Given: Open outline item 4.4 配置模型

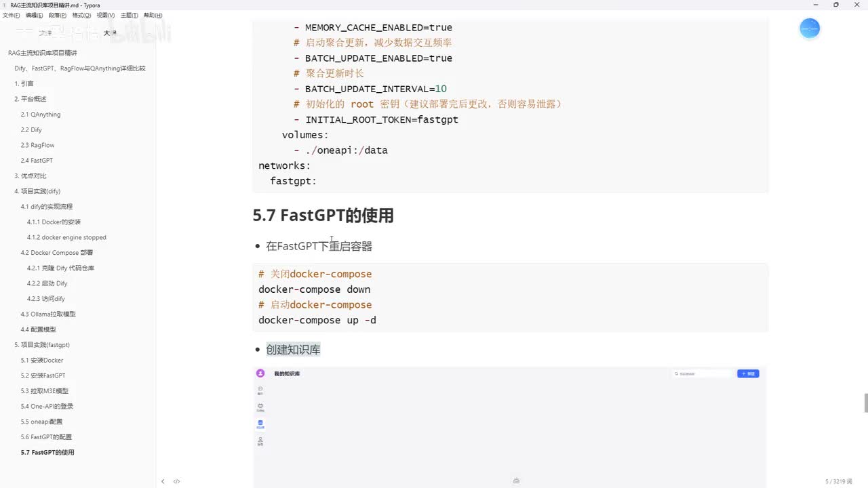Looking at the screenshot, I should pos(39,329).
